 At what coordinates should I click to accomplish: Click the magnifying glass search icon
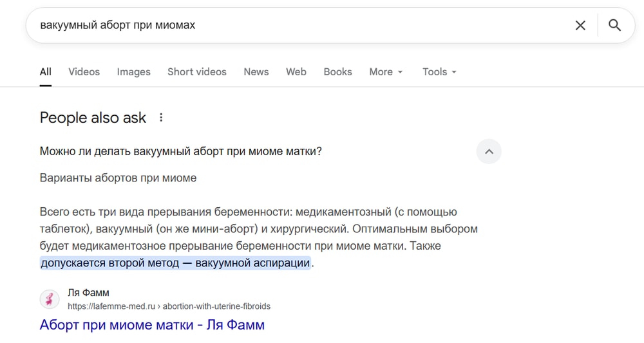point(614,25)
